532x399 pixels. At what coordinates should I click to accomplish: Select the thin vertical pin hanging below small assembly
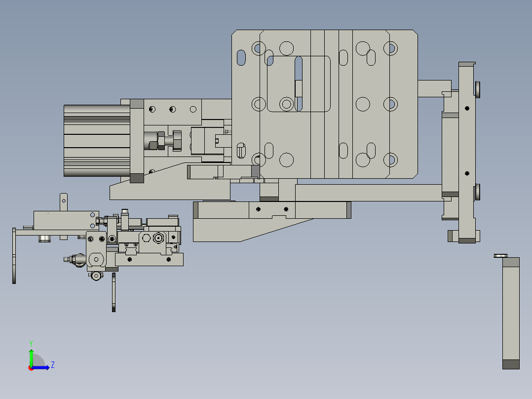(x=114, y=292)
